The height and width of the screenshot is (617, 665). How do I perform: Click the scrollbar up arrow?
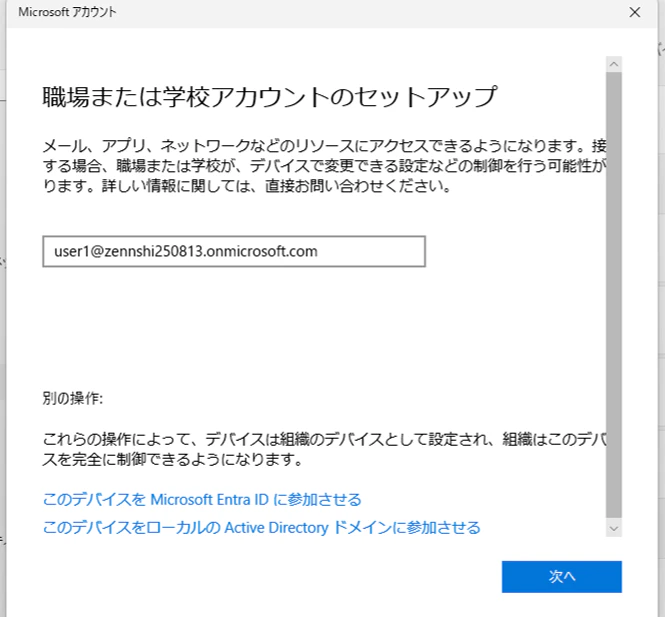click(614, 64)
